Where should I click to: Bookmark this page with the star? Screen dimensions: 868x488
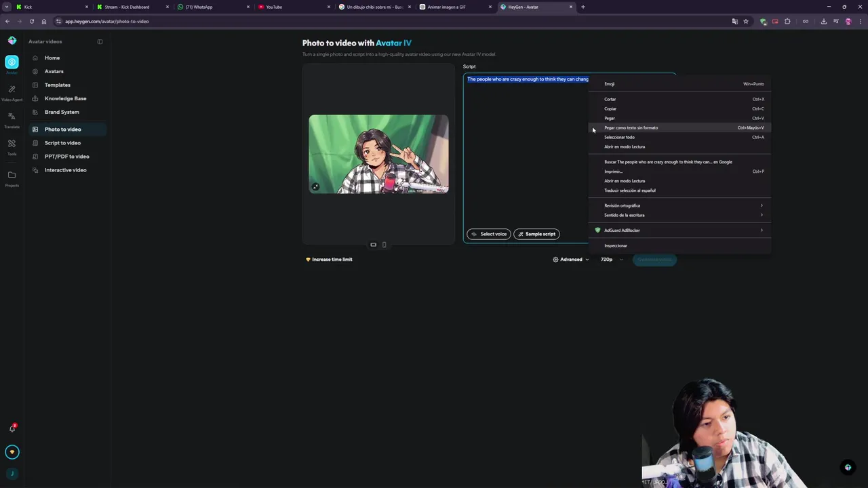pyautogui.click(x=746, y=21)
